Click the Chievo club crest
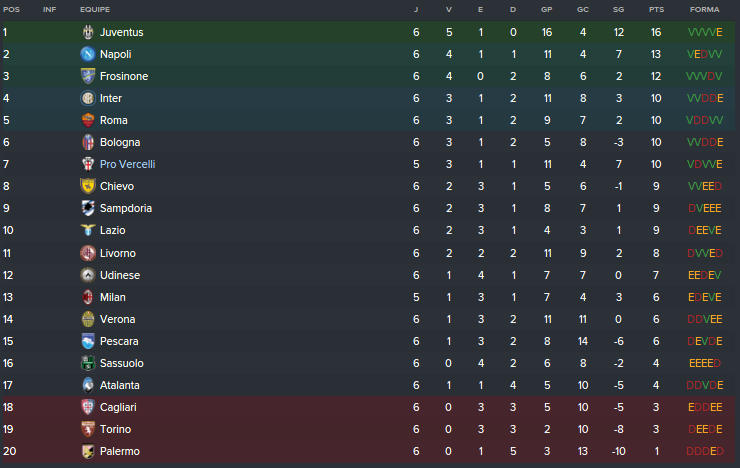 [x=87, y=186]
